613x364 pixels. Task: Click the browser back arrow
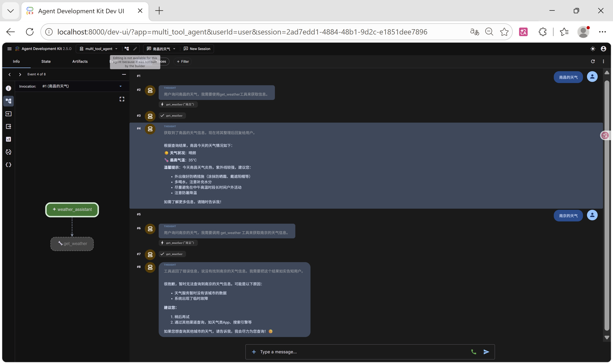pos(11,32)
